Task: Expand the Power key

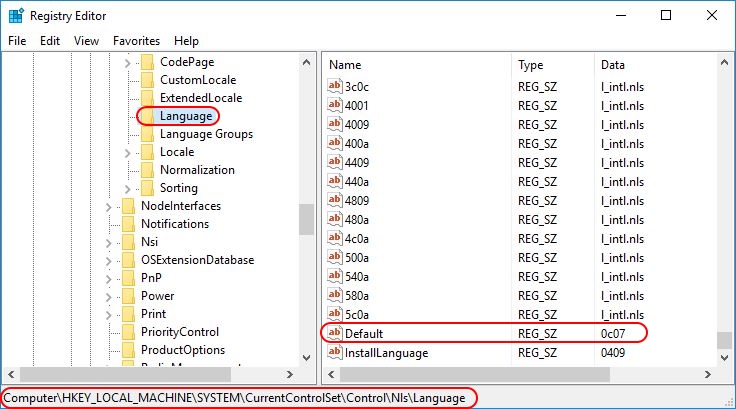Action: point(108,297)
